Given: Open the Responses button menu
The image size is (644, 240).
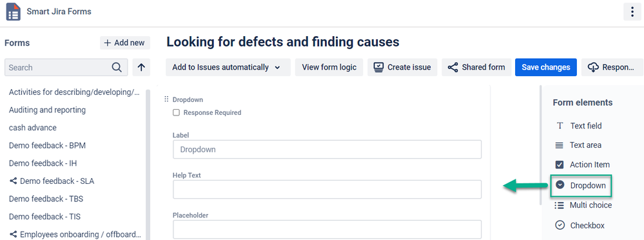Looking at the screenshot, I should click(x=612, y=67).
